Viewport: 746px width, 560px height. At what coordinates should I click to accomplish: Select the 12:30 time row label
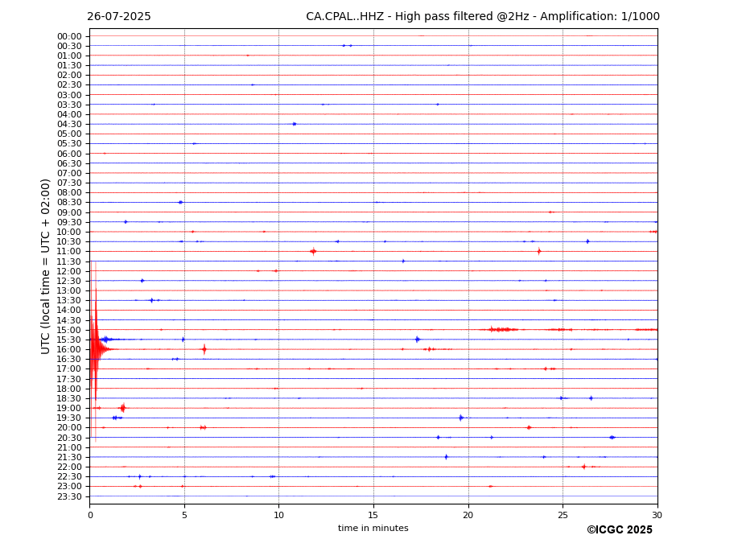pos(69,281)
